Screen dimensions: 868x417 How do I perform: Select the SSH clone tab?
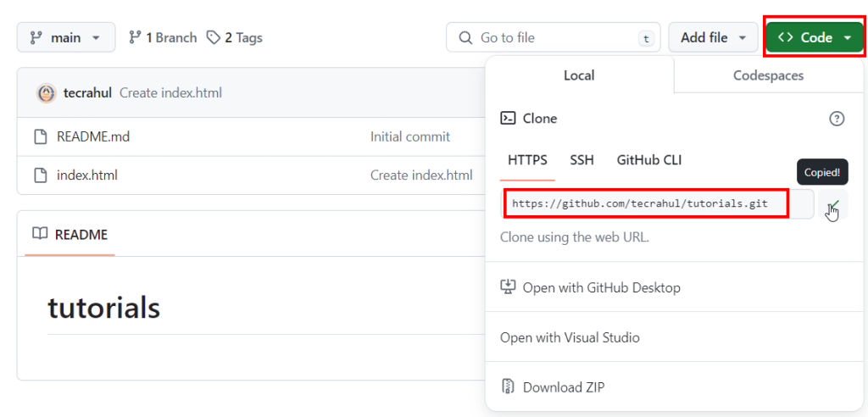click(x=581, y=160)
